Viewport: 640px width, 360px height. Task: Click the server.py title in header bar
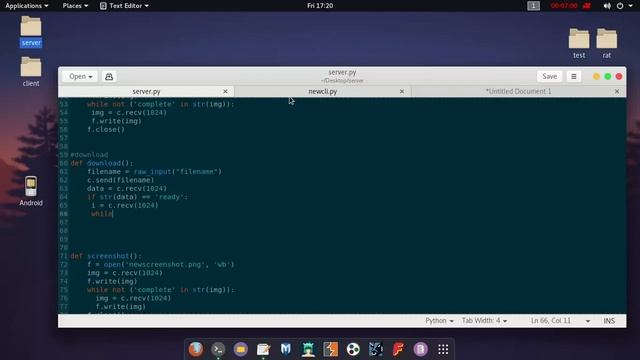342,72
